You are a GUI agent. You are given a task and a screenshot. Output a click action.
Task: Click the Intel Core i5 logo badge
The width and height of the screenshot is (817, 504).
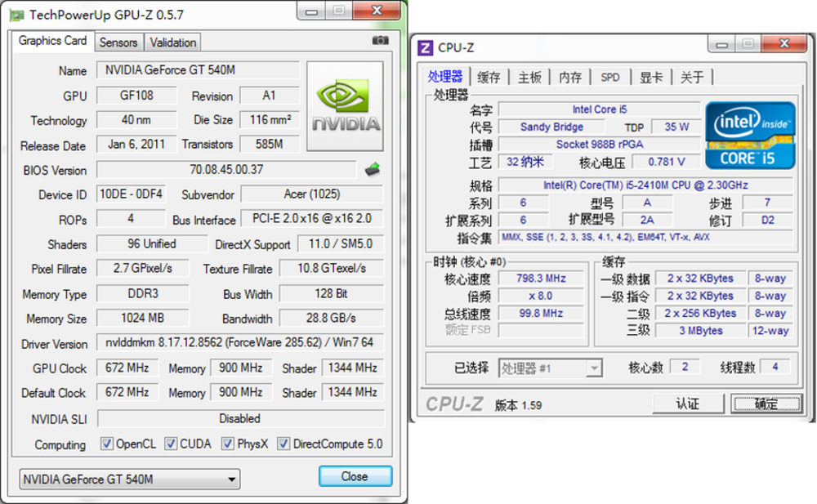pyautogui.click(x=750, y=136)
